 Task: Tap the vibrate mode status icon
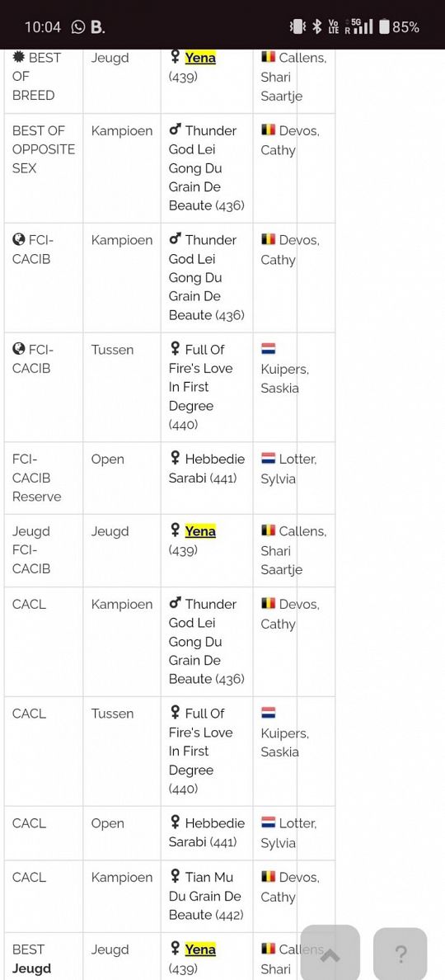(297, 27)
